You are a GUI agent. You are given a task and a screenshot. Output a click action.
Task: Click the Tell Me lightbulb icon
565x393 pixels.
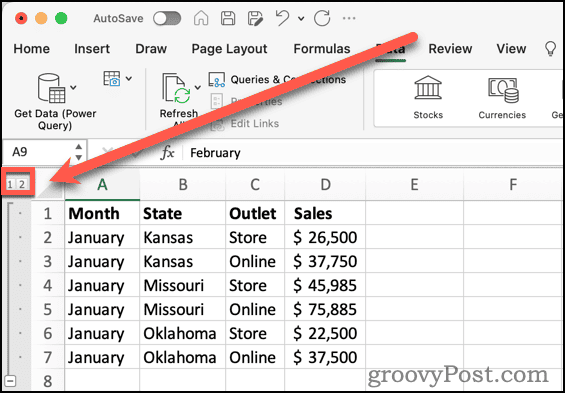pyautogui.click(x=550, y=49)
